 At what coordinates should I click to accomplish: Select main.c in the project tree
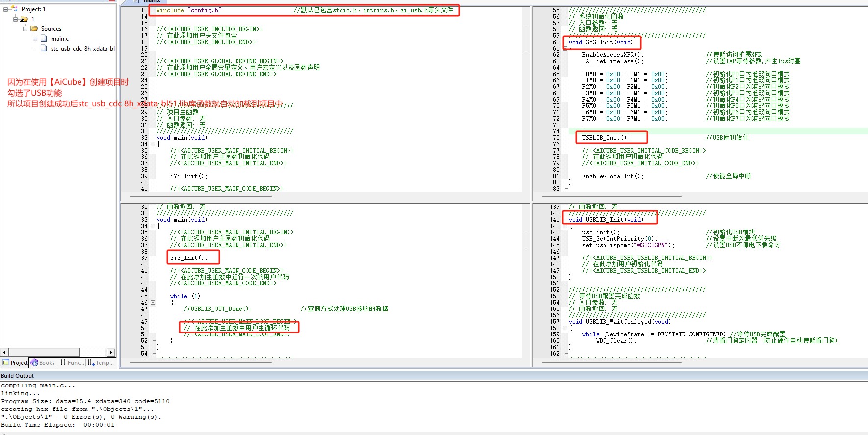click(60, 39)
